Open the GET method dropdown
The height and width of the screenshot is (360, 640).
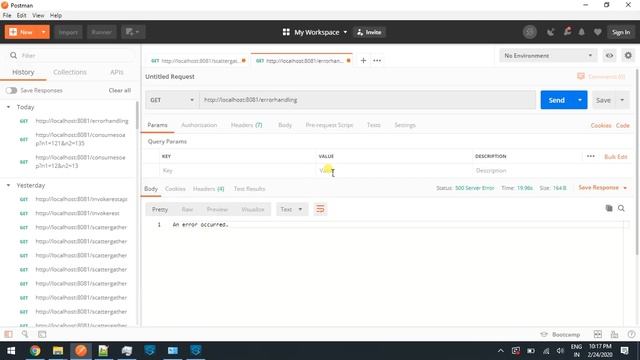click(x=172, y=100)
